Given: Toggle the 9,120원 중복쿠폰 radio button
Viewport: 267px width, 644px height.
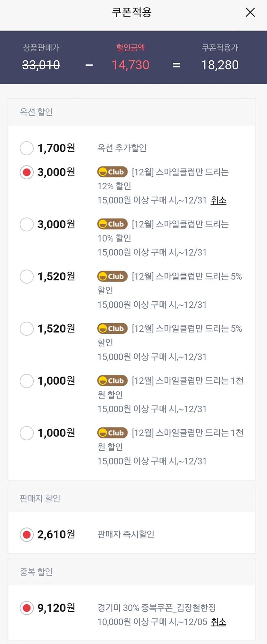Looking at the screenshot, I should pyautogui.click(x=27, y=608).
